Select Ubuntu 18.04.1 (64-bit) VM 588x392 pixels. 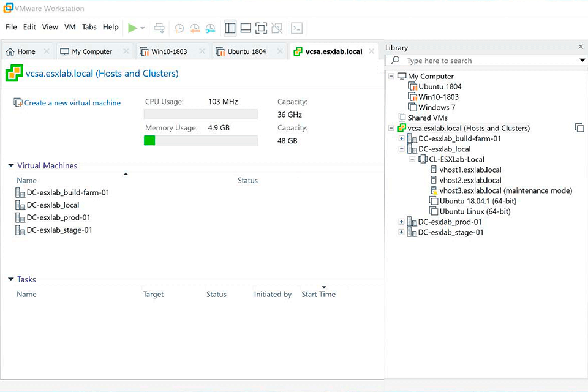[x=473, y=201]
